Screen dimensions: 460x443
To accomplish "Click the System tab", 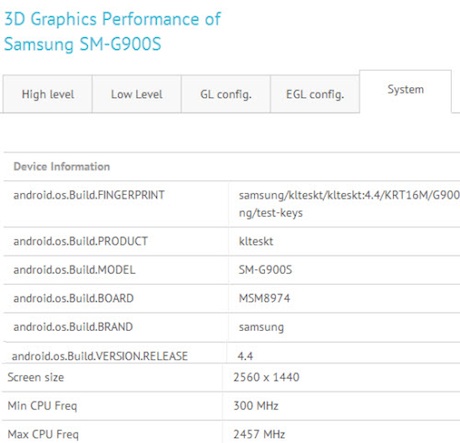I will click(405, 90).
